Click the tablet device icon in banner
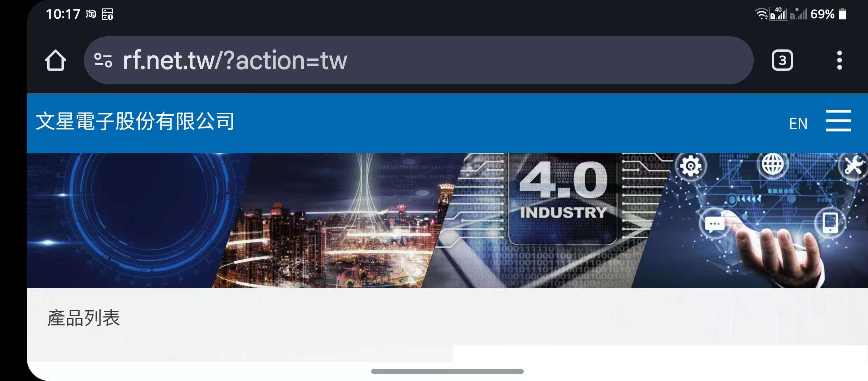The width and height of the screenshot is (868, 381). [830, 223]
